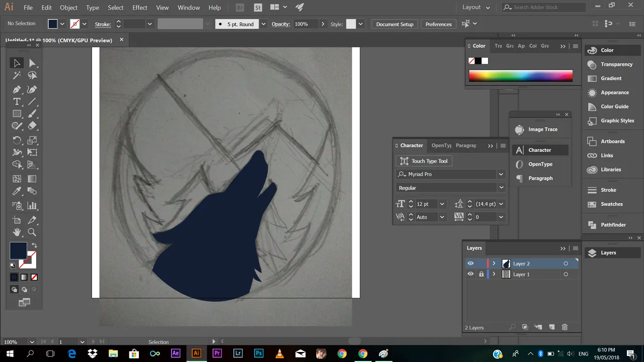Image resolution: width=644 pixels, height=362 pixels.
Task: Switch to Draw Behind mode
Action: pyautogui.click(x=24, y=290)
